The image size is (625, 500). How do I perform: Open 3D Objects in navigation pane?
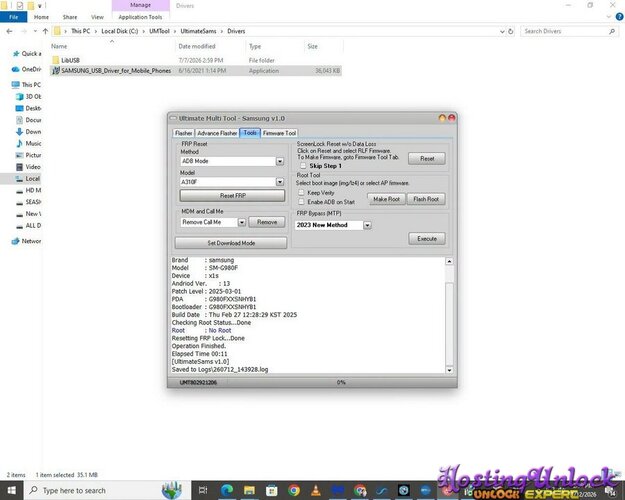[x=29, y=96]
